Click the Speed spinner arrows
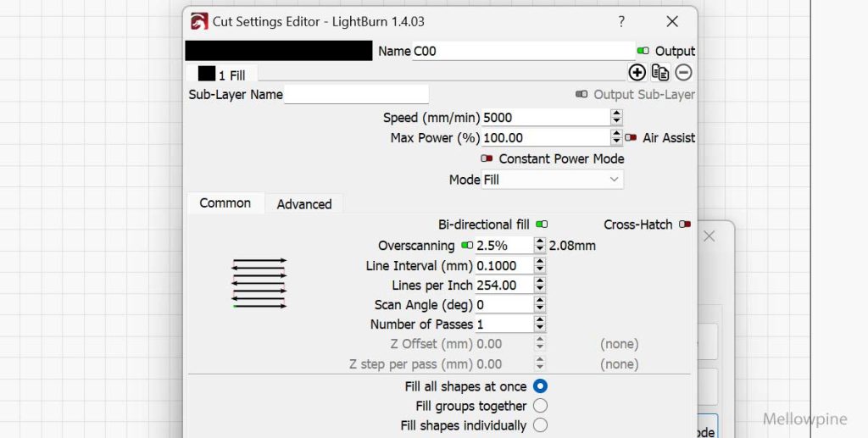The height and width of the screenshot is (438, 868). 617,117
